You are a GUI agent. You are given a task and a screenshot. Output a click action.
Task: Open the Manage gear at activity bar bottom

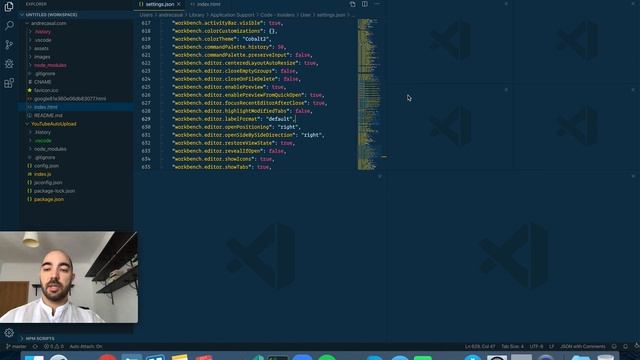coord(9,333)
